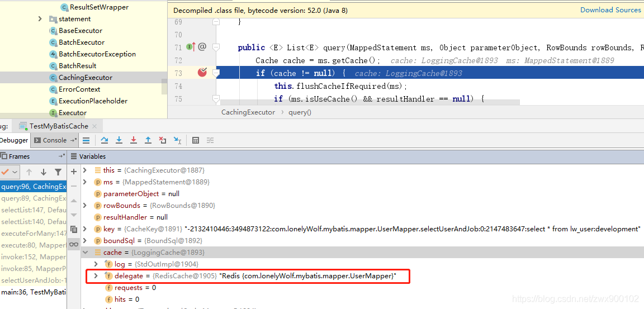Open Executor interface in project tree

(x=73, y=112)
